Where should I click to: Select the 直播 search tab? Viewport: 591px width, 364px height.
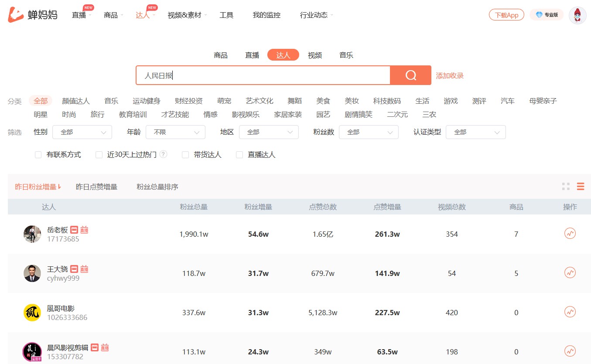click(252, 55)
